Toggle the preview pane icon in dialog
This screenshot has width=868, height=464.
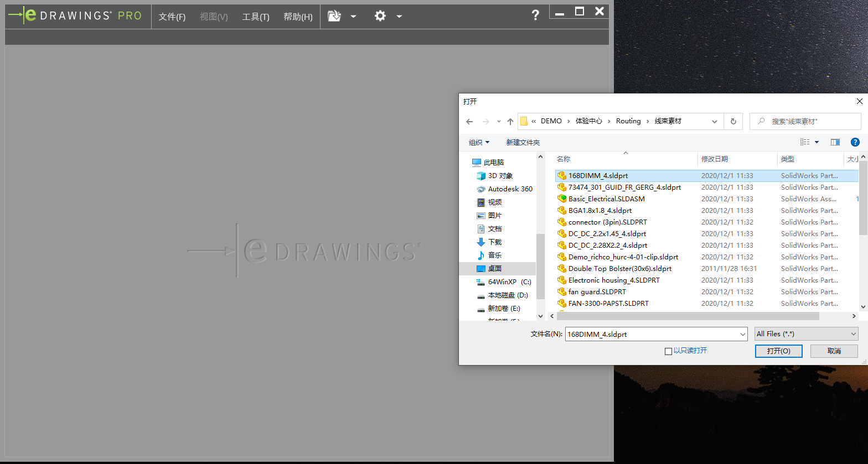pos(835,142)
